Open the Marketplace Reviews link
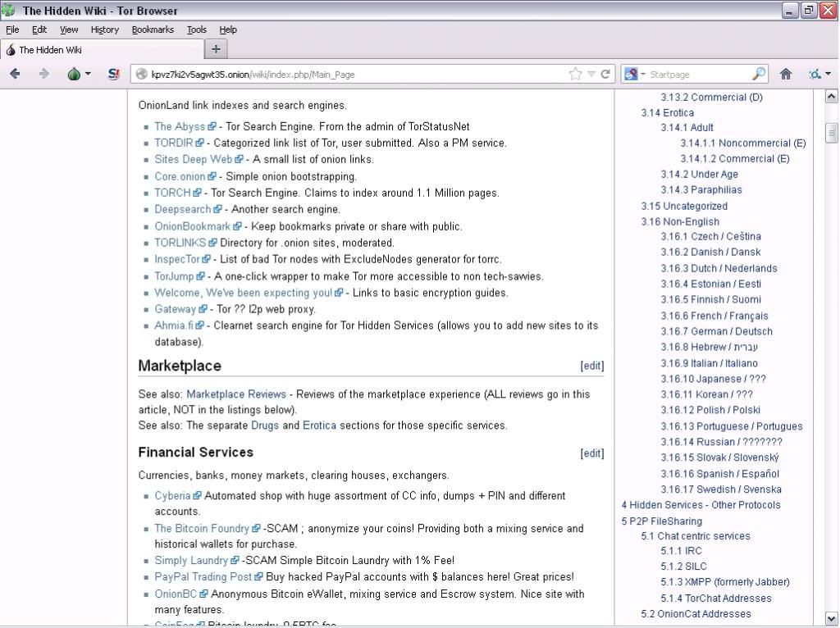Screen dimensions: 840x628 coord(236,394)
